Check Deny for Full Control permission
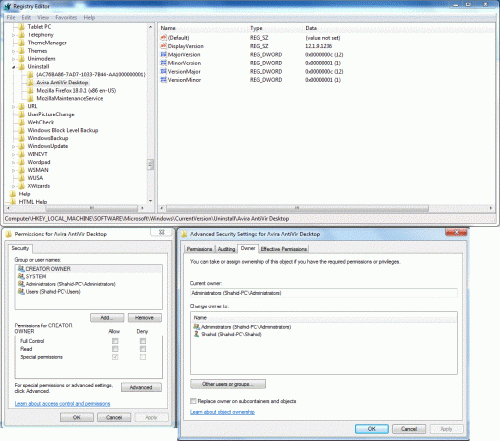 tap(143, 341)
